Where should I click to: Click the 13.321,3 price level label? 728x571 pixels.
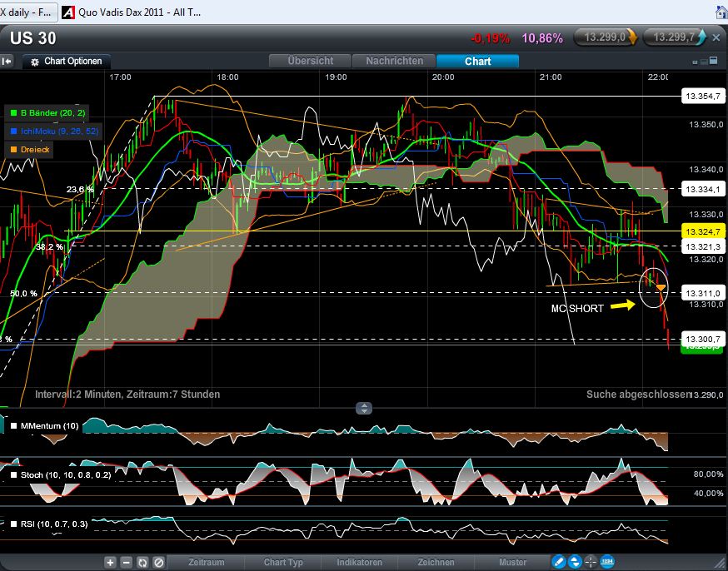(x=703, y=246)
